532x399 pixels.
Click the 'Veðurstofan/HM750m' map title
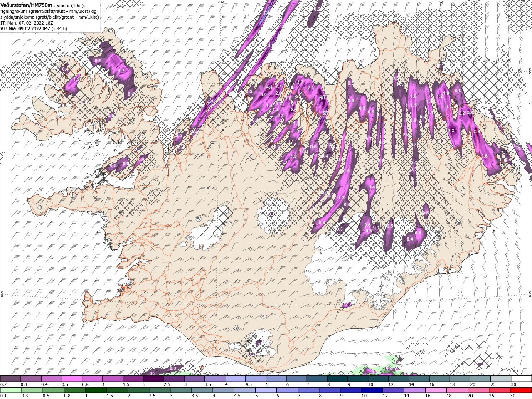[x=26, y=5]
